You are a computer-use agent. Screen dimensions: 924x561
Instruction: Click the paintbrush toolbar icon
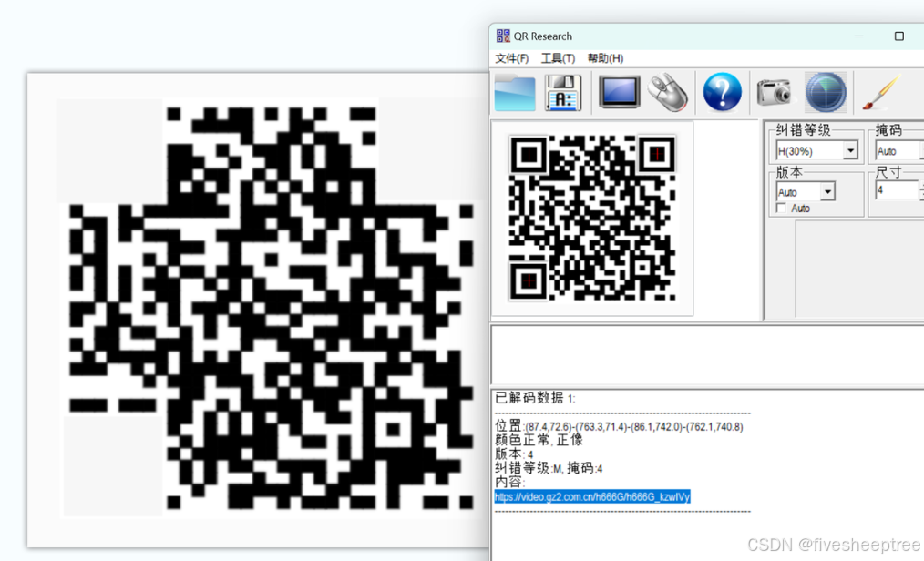point(882,92)
